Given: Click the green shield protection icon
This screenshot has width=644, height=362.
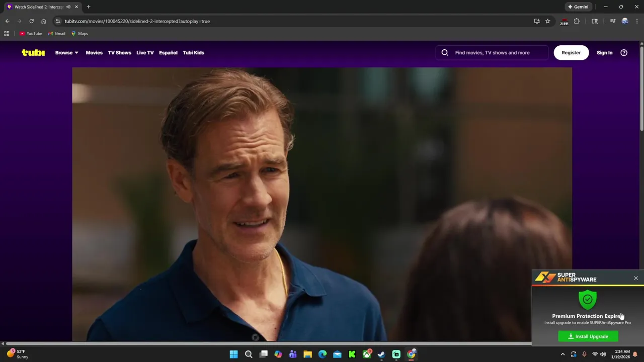Looking at the screenshot, I should click(588, 299).
